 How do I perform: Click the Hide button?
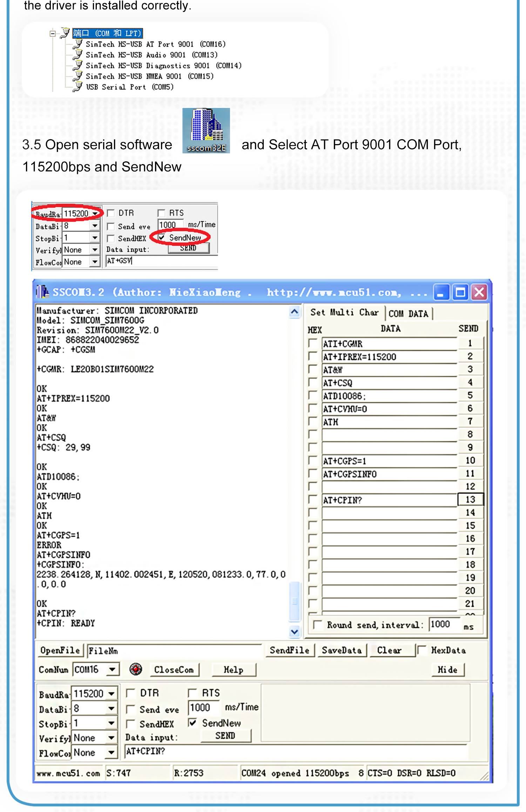448,670
